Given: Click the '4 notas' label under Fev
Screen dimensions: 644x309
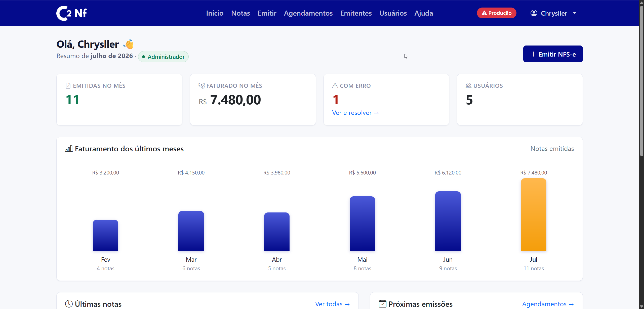Looking at the screenshot, I should (106, 268).
